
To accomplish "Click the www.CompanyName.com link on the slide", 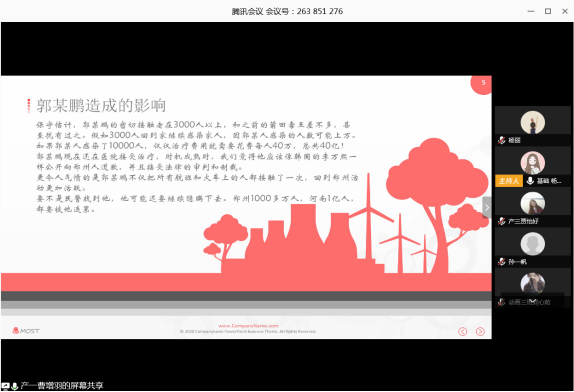I will [248, 326].
